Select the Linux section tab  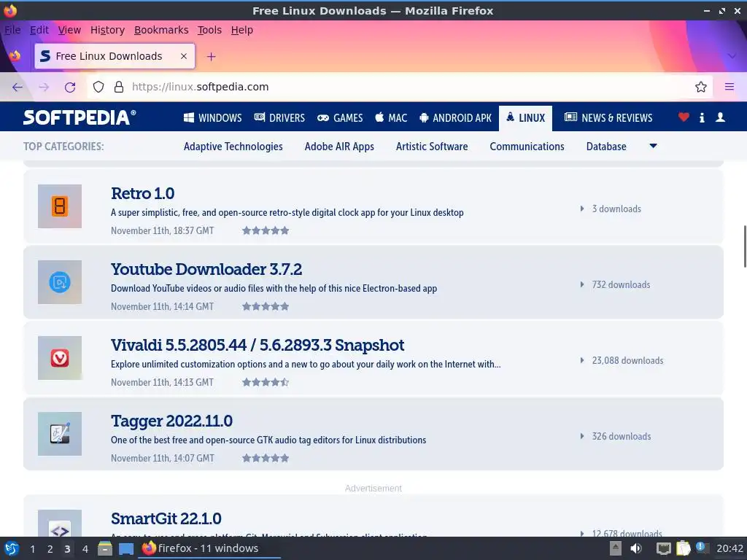[x=525, y=117]
